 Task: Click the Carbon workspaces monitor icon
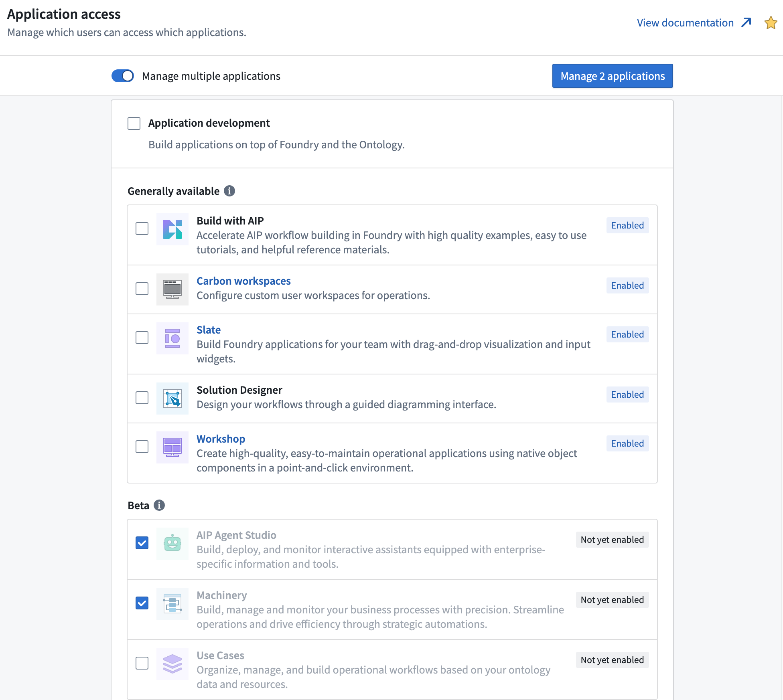tap(172, 289)
